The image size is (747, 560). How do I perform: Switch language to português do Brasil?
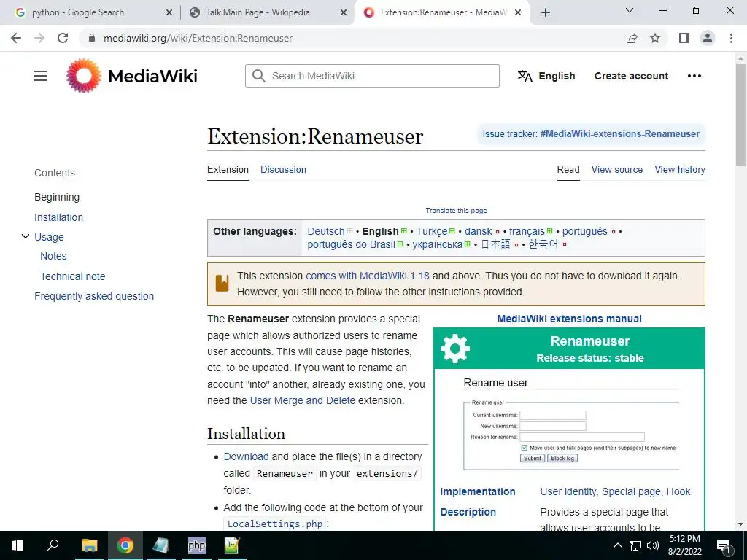point(351,244)
